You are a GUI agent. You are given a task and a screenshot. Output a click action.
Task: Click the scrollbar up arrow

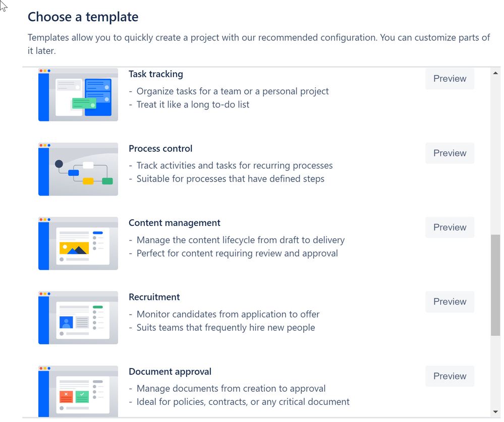(x=495, y=73)
